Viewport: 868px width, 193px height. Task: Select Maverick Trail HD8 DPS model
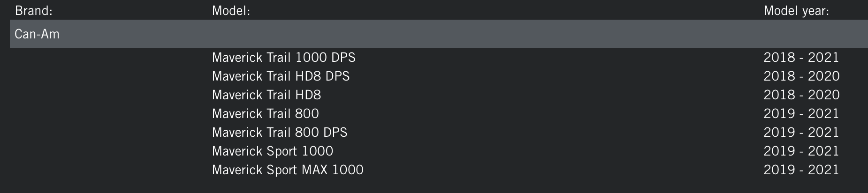coord(281,76)
